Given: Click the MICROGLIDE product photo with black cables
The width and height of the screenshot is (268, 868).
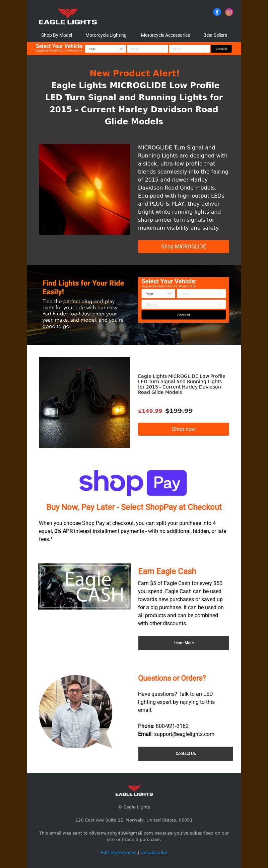Looking at the screenshot, I should 84,402.
